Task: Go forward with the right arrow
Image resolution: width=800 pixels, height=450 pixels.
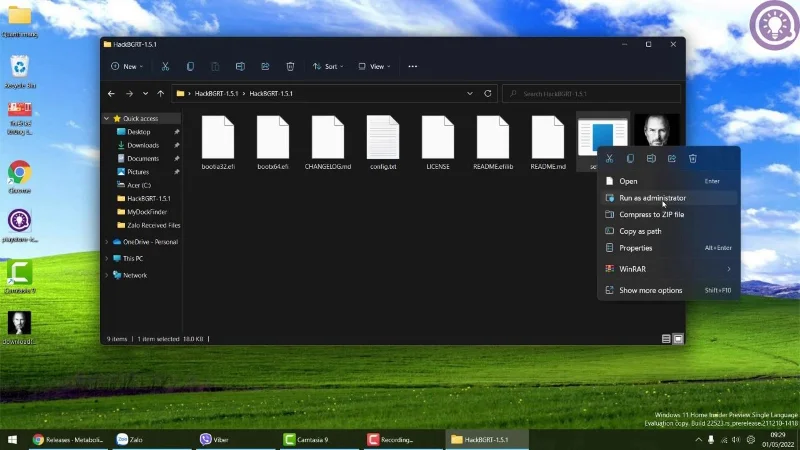Action: point(129,94)
